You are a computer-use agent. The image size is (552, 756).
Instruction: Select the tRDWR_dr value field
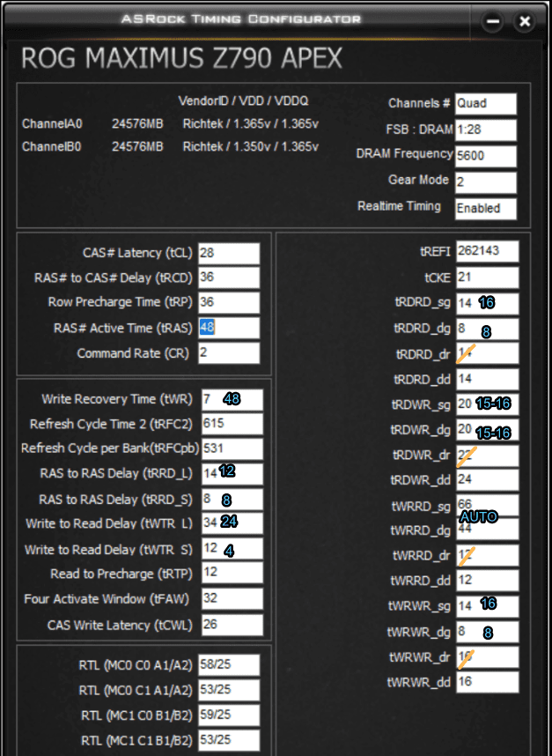488,456
